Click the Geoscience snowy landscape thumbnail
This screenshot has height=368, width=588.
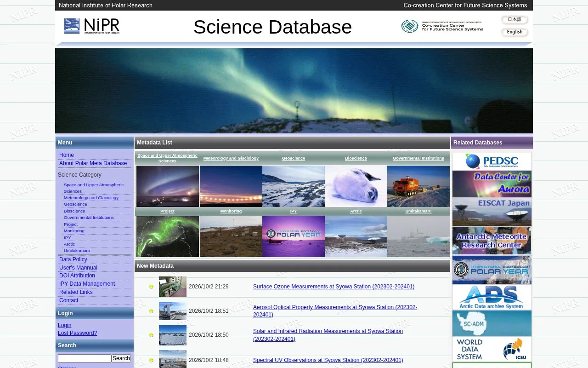click(294, 186)
